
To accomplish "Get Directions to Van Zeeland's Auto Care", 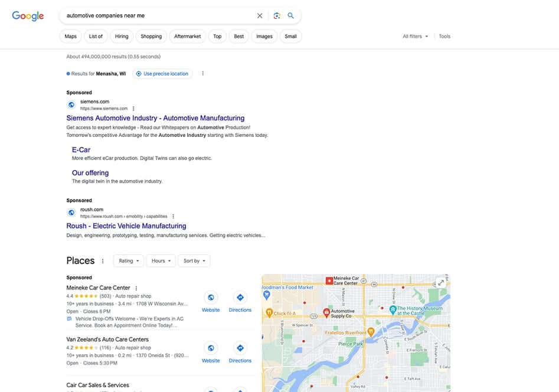I will (240, 348).
